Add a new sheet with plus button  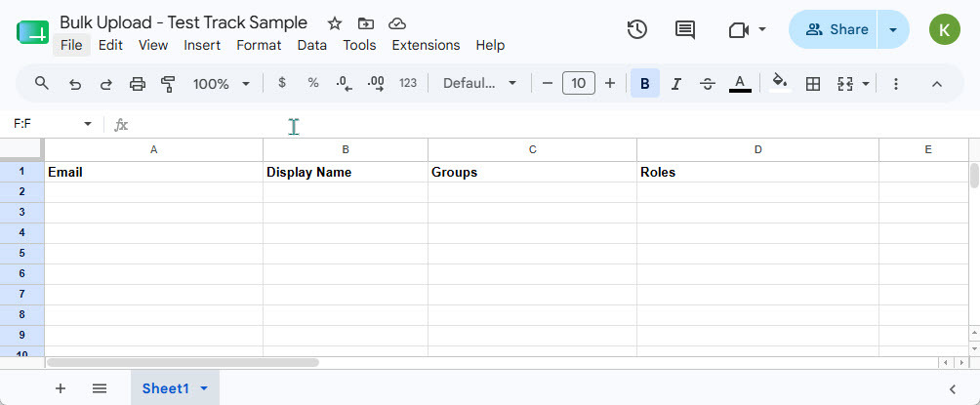[61, 388]
